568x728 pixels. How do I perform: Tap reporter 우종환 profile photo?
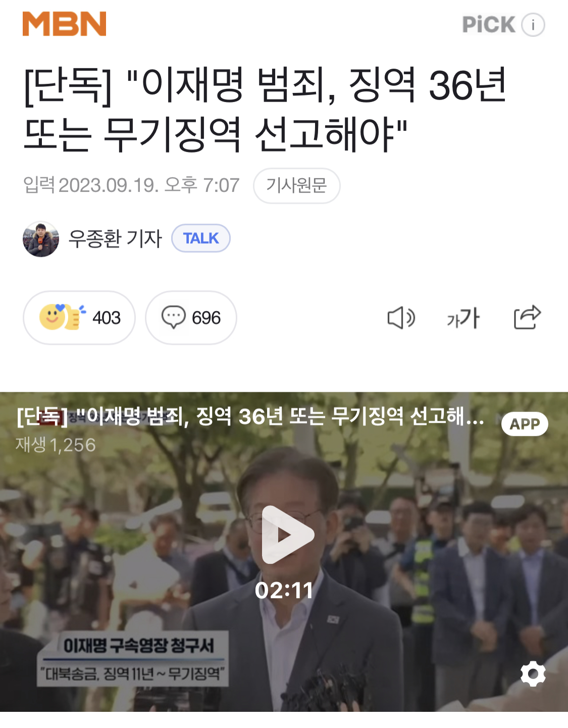pos(41,239)
